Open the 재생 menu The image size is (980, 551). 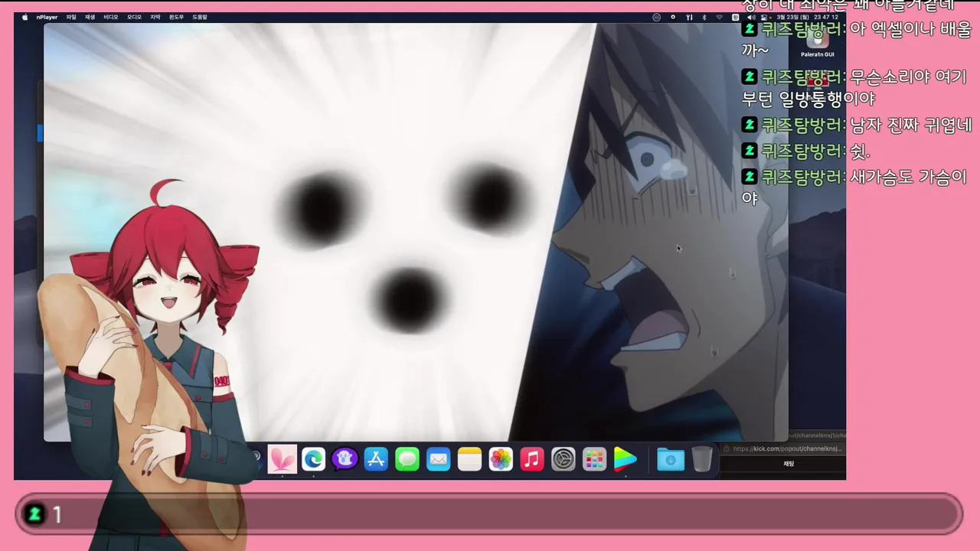90,17
